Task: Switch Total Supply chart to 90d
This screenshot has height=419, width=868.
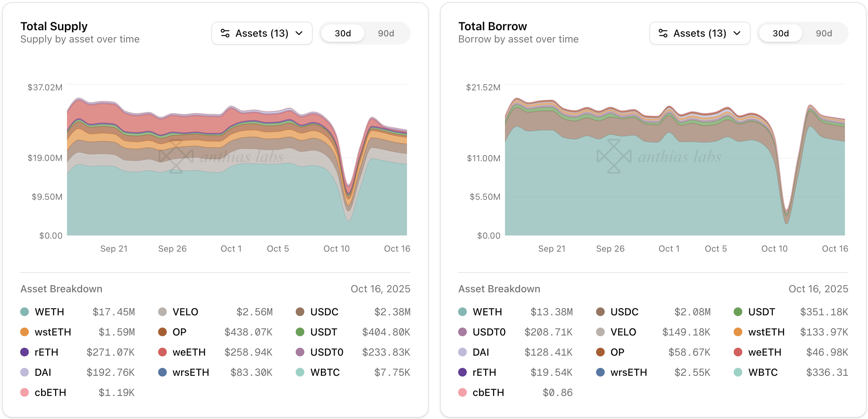Action: point(386,33)
